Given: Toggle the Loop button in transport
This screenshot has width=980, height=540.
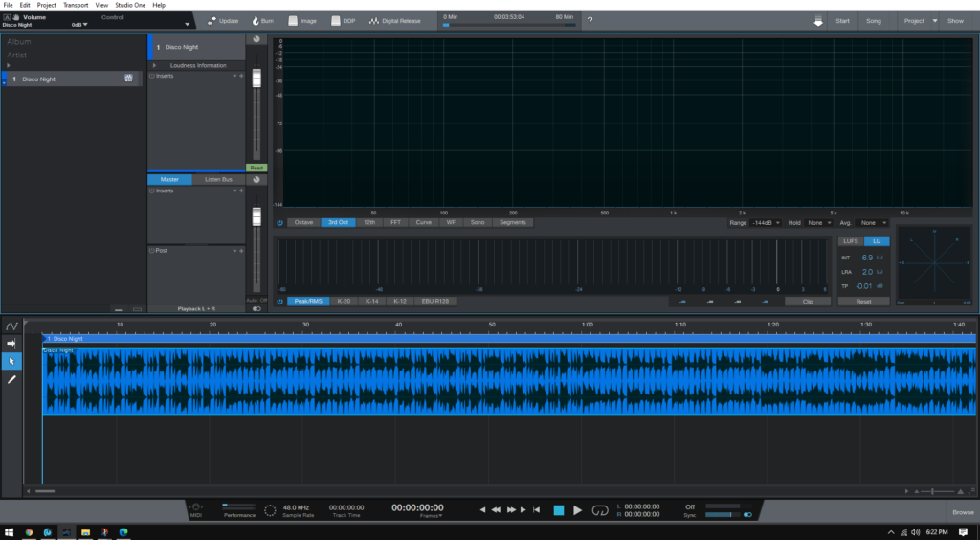Looking at the screenshot, I should [x=600, y=510].
